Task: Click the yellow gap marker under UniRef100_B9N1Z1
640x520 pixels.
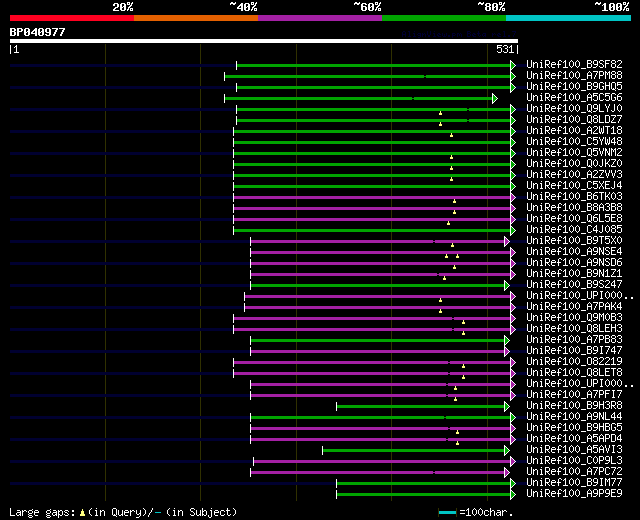Action: [444, 278]
